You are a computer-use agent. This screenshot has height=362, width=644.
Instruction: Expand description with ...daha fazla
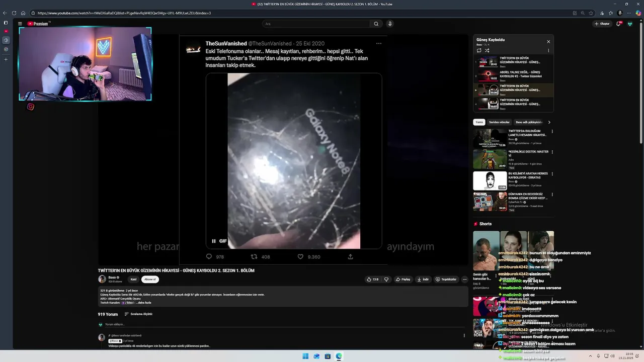pyautogui.click(x=144, y=303)
